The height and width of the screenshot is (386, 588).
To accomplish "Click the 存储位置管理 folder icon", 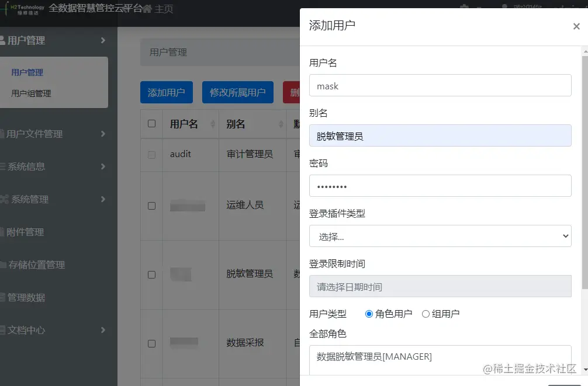I will click(x=3, y=265).
